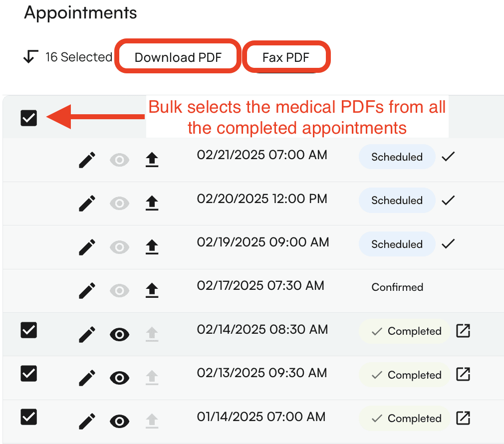The image size is (504, 444).
Task: Click the arrow icon beside 16 Selected
Action: point(30,57)
